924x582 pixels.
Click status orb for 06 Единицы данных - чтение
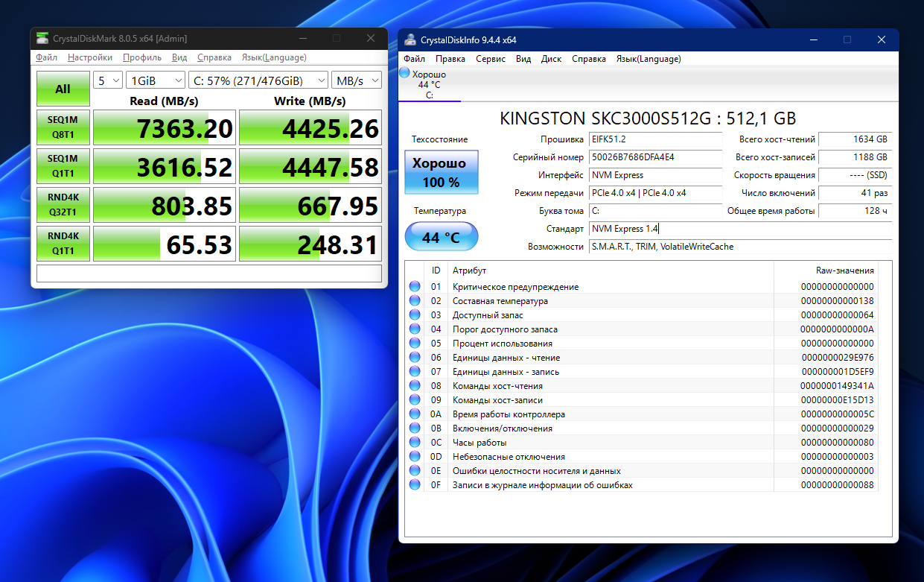pos(415,358)
